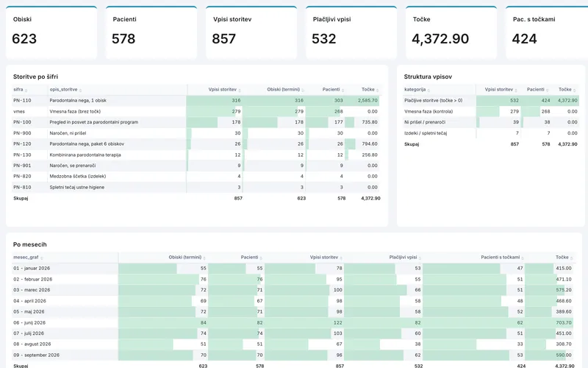Sort Storitve po šifri table by Pacienti icon

point(343,91)
